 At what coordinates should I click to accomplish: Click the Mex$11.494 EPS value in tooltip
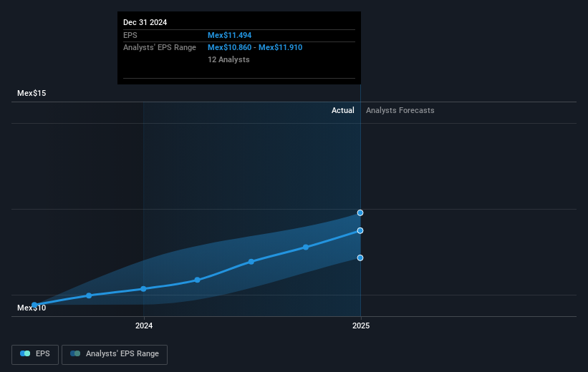click(229, 35)
